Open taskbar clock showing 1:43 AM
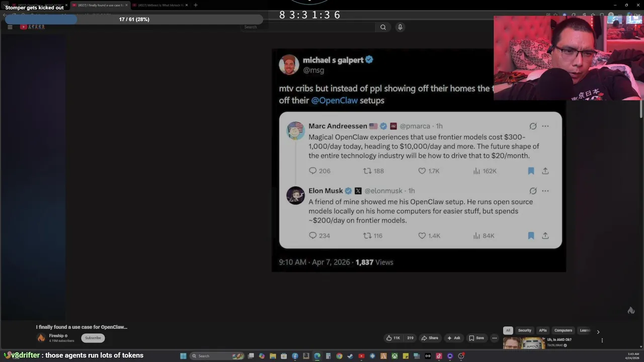The width and height of the screenshot is (644, 362). point(633,356)
